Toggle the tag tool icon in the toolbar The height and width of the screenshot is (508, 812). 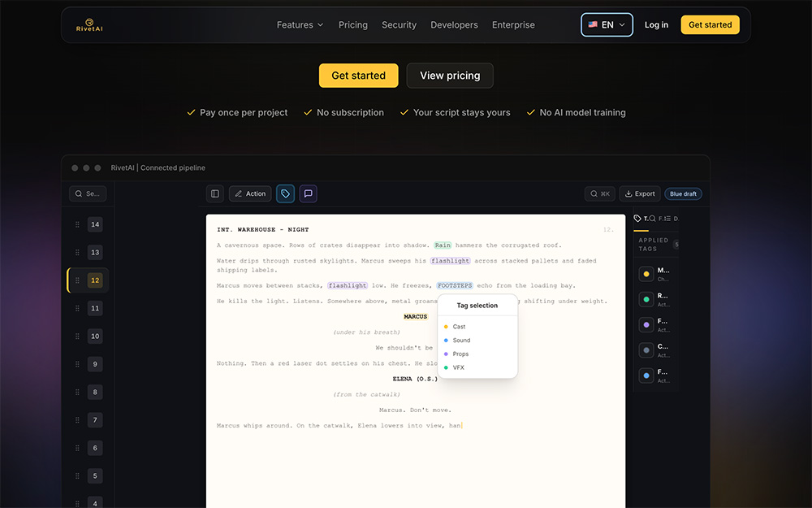[x=285, y=193]
